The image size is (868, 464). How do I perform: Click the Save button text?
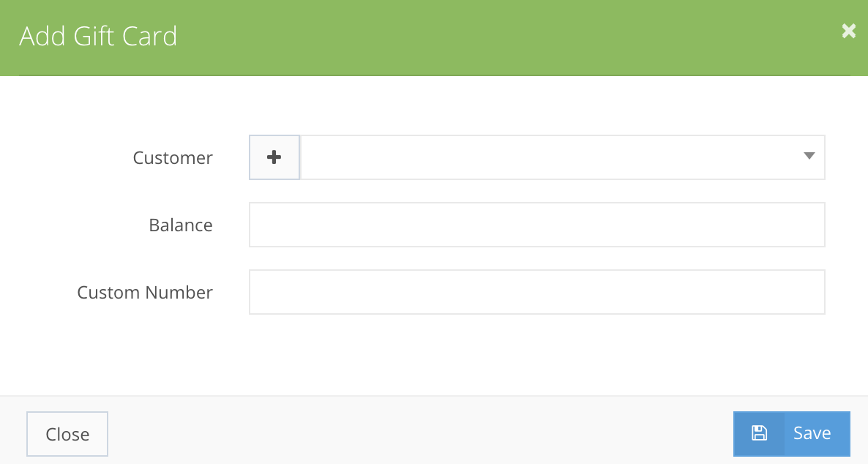812,433
